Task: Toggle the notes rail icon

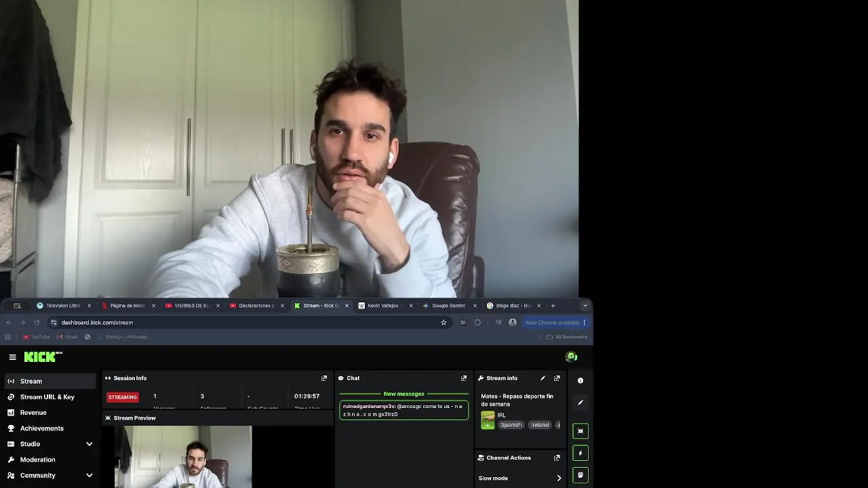Action: [580, 475]
